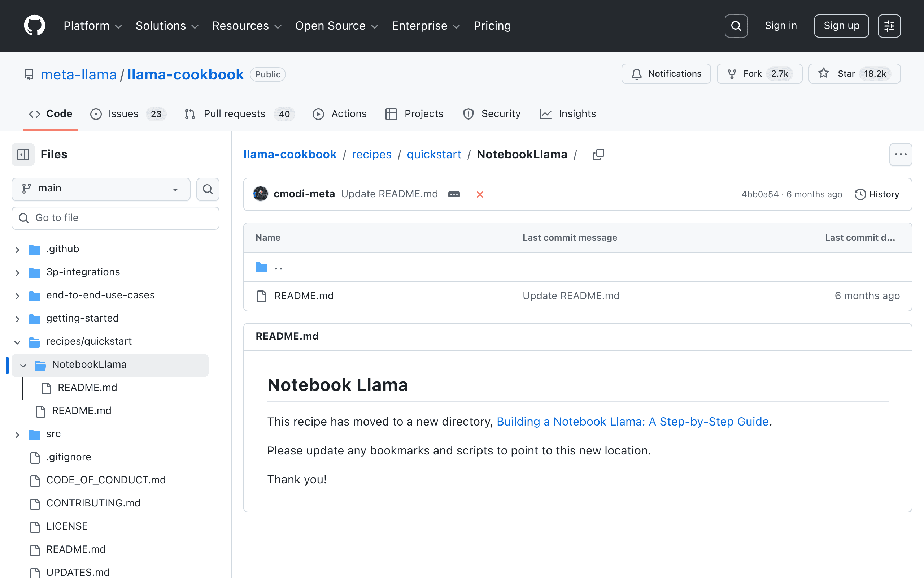The height and width of the screenshot is (578, 924).
Task: Open the search magnifier in header
Action: (x=736, y=26)
